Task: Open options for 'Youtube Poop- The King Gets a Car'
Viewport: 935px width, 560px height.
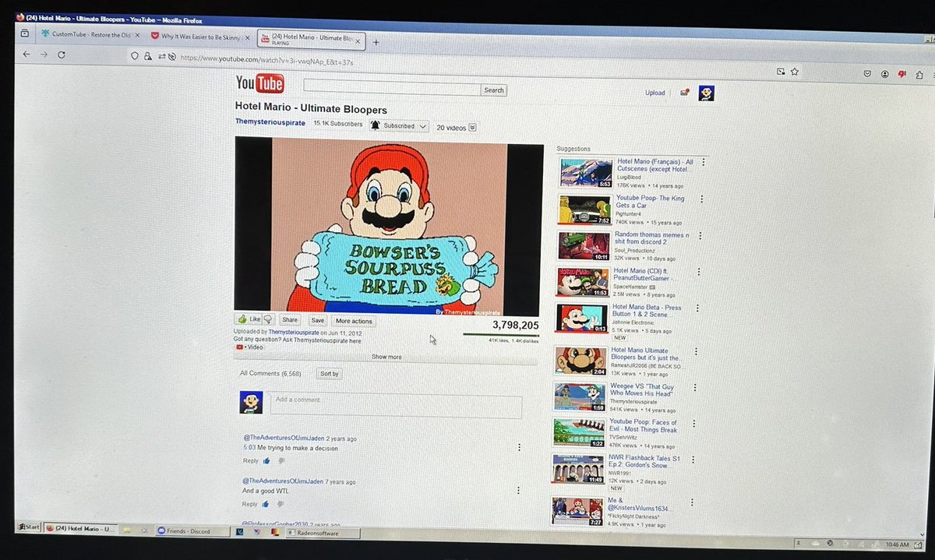Action: 701,198
